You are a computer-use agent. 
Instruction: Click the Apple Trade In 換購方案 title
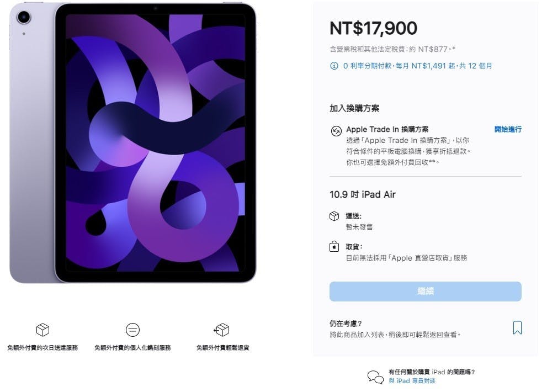(x=387, y=129)
